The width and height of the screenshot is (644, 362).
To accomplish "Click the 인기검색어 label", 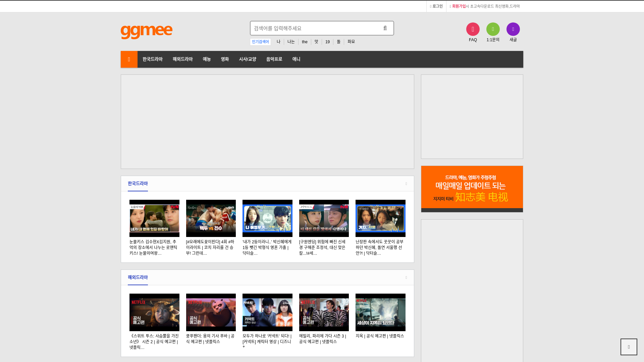I will [260, 42].
